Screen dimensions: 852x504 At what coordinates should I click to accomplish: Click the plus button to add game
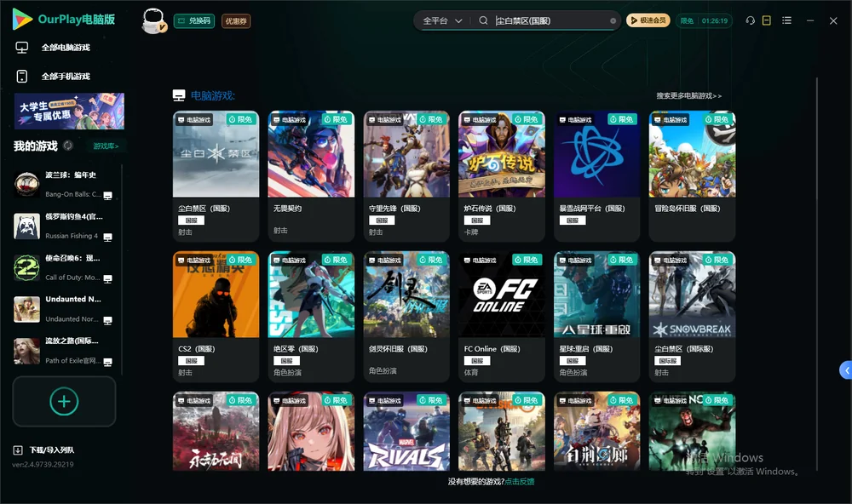click(x=64, y=401)
